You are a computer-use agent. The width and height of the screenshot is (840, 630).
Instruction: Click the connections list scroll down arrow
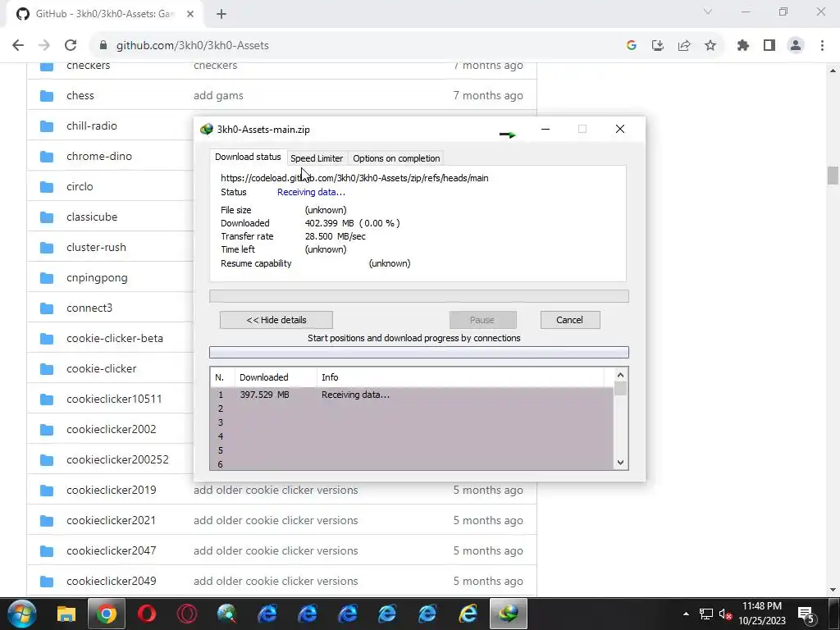tap(620, 463)
